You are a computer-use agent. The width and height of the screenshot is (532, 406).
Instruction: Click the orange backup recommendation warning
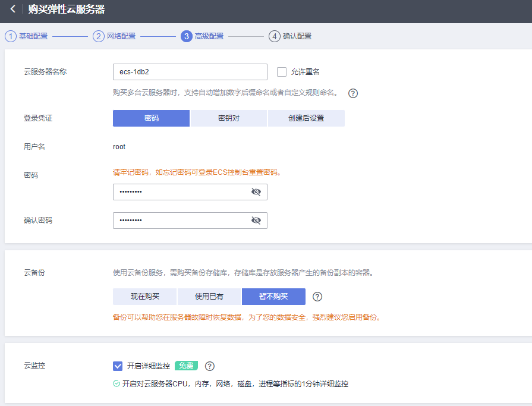click(x=247, y=317)
